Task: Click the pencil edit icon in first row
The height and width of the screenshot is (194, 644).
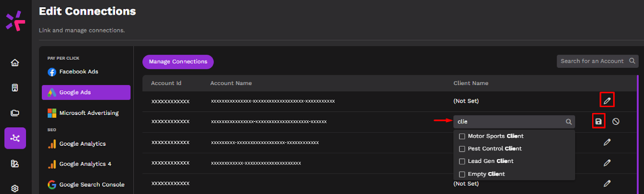Action: pos(607,100)
